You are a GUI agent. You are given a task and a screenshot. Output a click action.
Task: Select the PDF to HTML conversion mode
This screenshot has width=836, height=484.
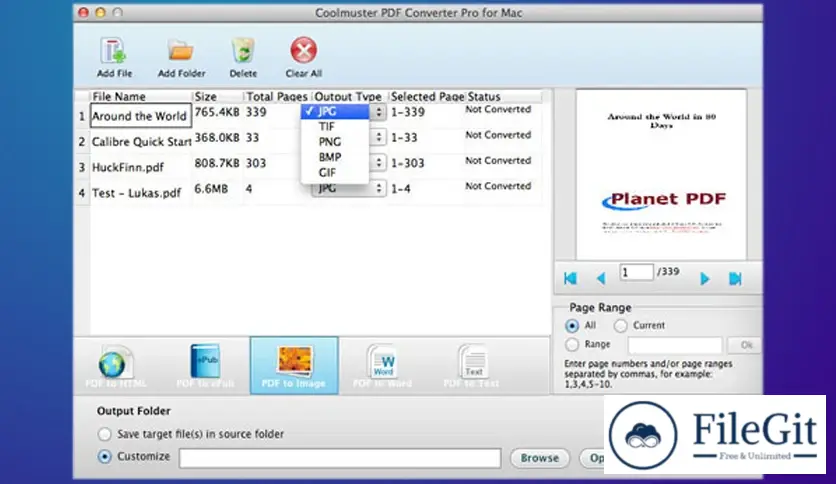tap(115, 366)
